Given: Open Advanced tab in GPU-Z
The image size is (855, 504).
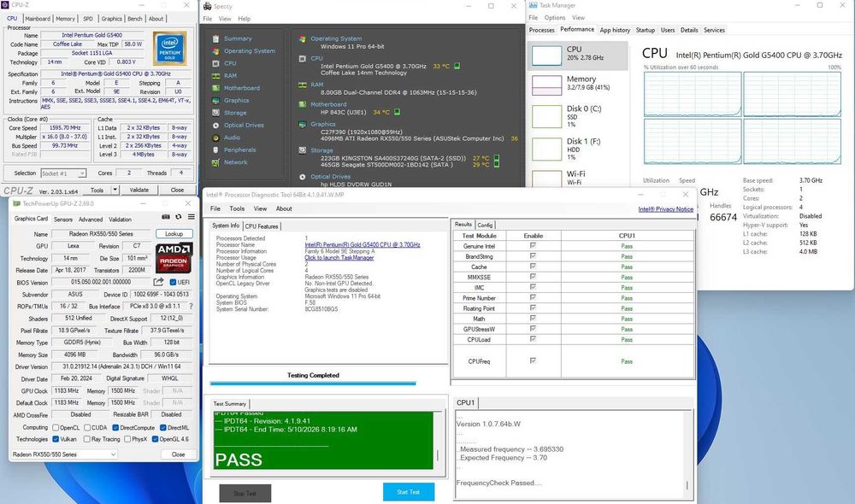Looking at the screenshot, I should pos(91,219).
